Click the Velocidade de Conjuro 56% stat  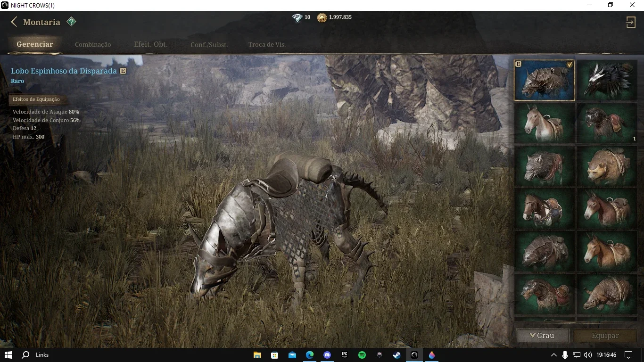pos(47,120)
